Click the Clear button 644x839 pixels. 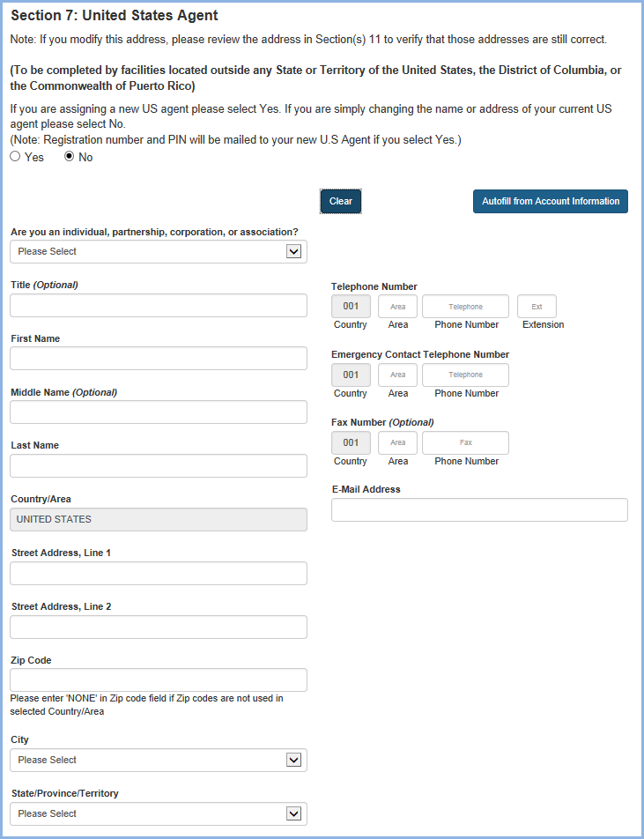click(340, 202)
